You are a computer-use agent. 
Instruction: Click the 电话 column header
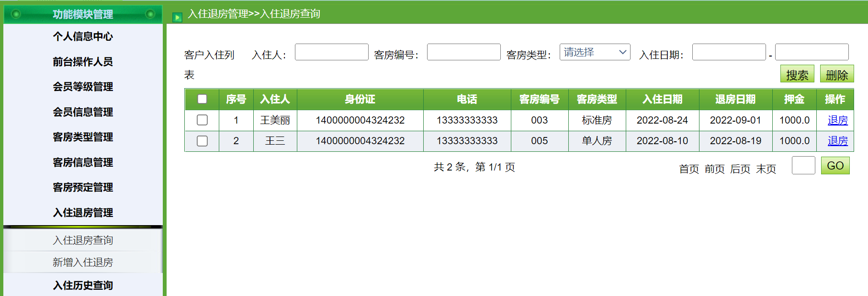click(467, 99)
